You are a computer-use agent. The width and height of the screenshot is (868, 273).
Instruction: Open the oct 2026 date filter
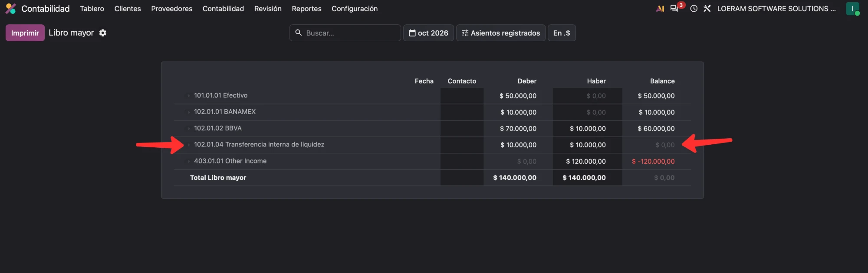pyautogui.click(x=429, y=33)
